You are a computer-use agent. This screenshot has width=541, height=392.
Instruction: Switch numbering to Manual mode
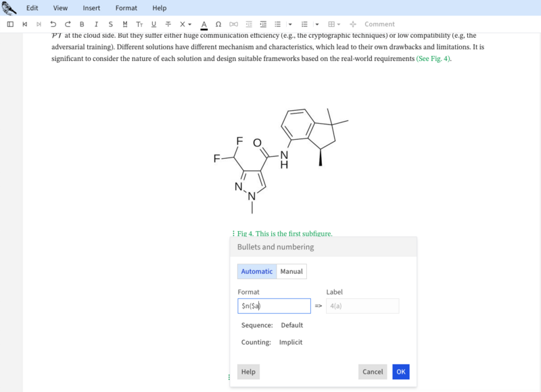point(291,271)
